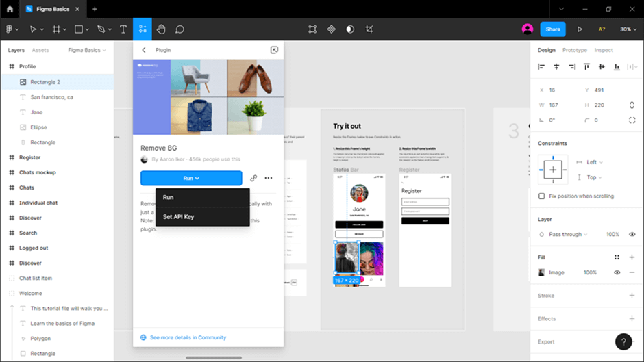The height and width of the screenshot is (362, 644).
Task: Select the Pen tool
Action: (x=101, y=29)
